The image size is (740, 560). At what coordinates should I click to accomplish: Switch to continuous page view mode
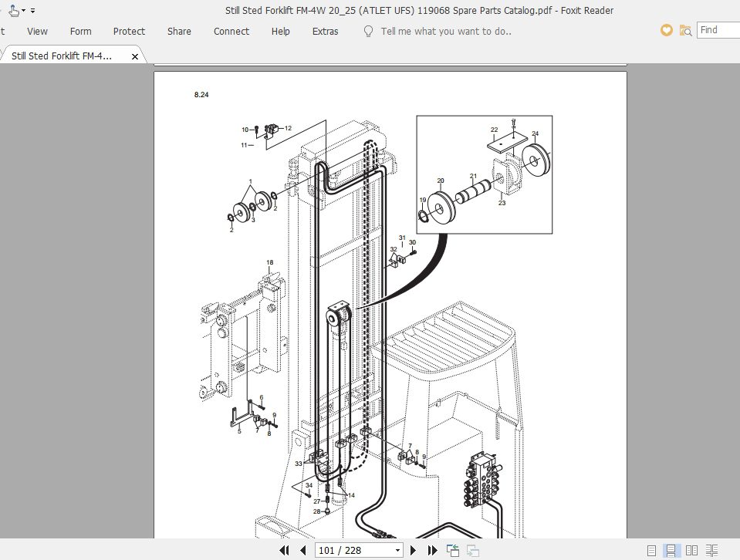pyautogui.click(x=671, y=550)
